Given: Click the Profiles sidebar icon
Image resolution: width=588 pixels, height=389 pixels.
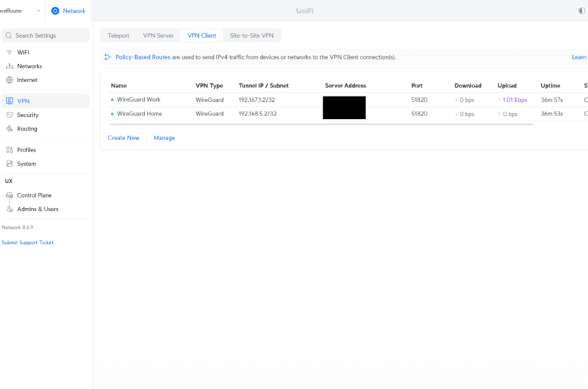Looking at the screenshot, I should tap(9, 150).
